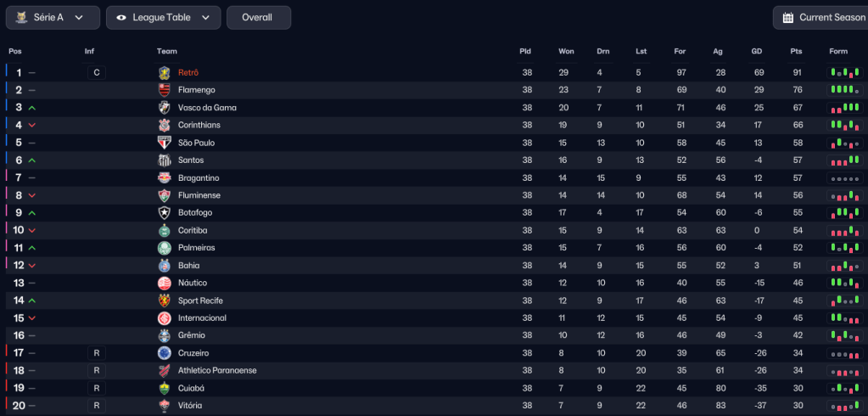Click the São Paulo crest icon
Screen dimensions: 868x416
click(165, 143)
